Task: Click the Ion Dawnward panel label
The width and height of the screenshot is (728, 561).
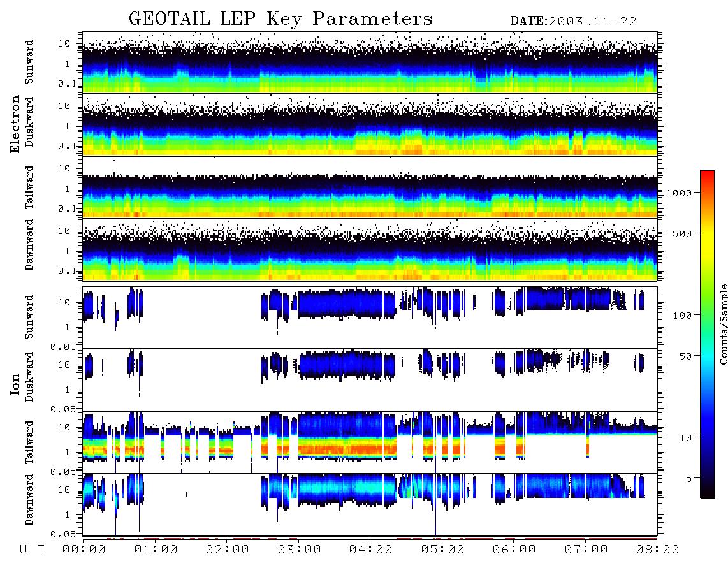Action: (x=29, y=500)
